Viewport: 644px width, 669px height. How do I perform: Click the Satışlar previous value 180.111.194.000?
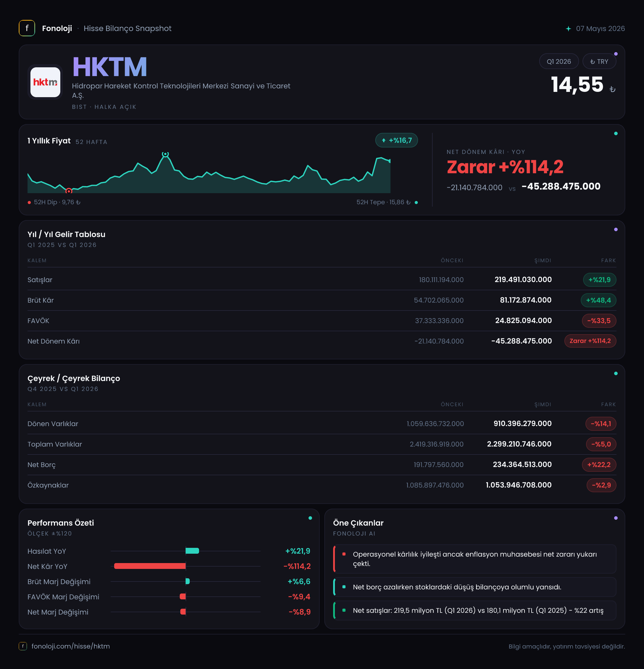coord(441,280)
